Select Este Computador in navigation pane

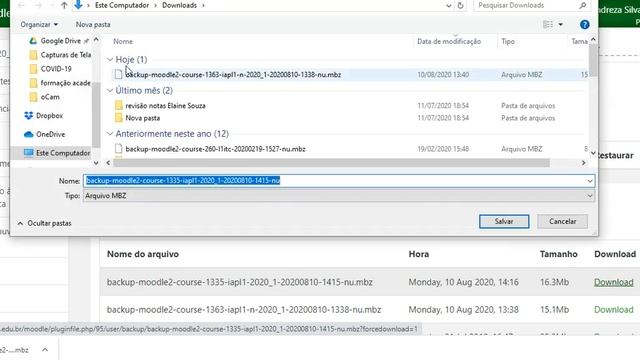pyautogui.click(x=63, y=153)
